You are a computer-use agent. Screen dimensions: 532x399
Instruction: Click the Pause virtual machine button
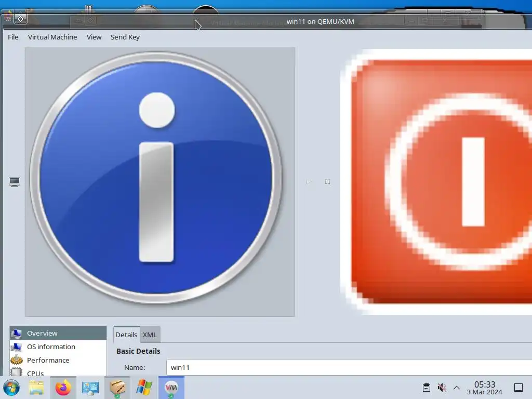327,182
